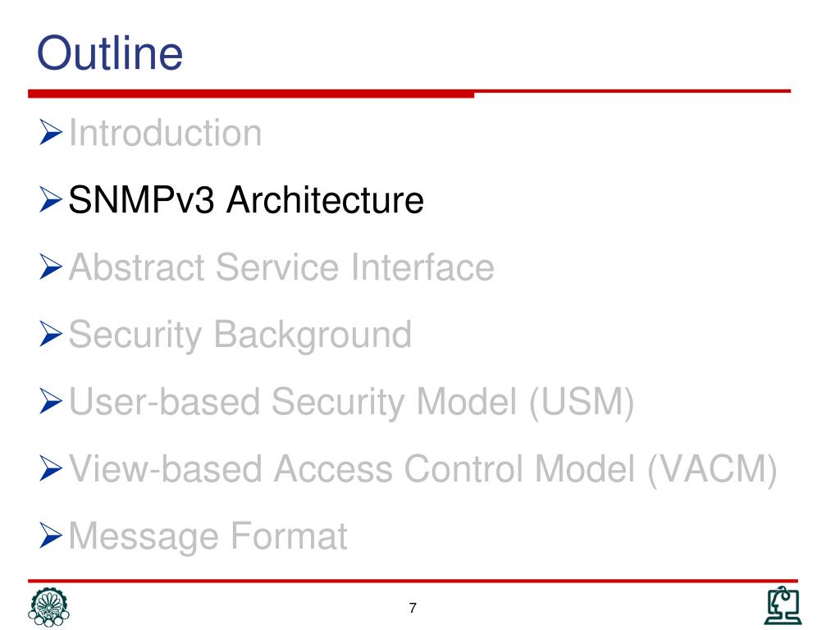The image size is (840, 630).
Task: Select the SNMPv3 Architecture heading text
Action: point(246,200)
